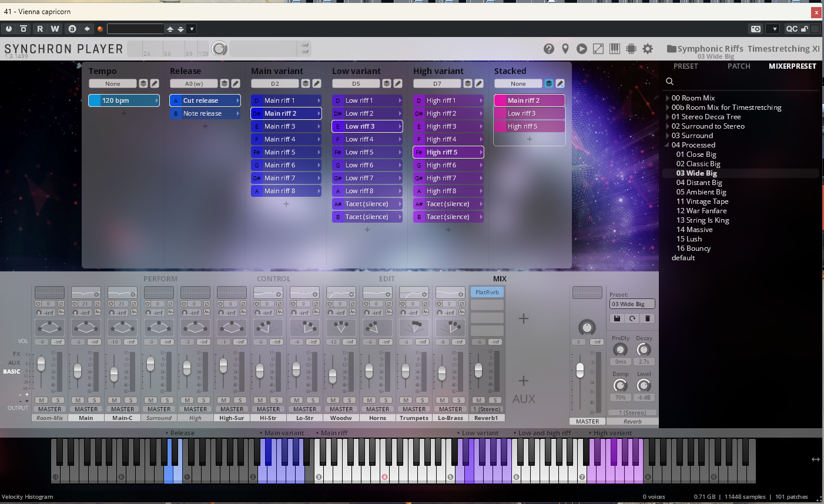
Task: Switch to the MIXERPRESET tab
Action: 792,66
